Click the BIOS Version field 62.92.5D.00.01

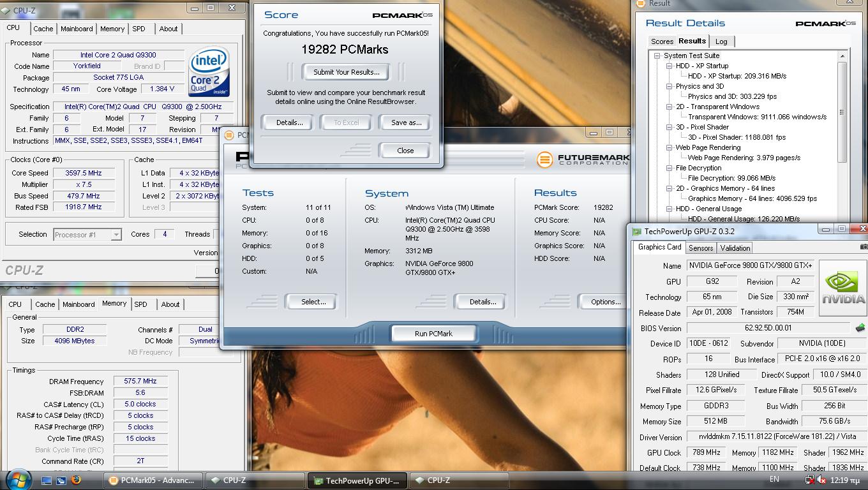768,328
